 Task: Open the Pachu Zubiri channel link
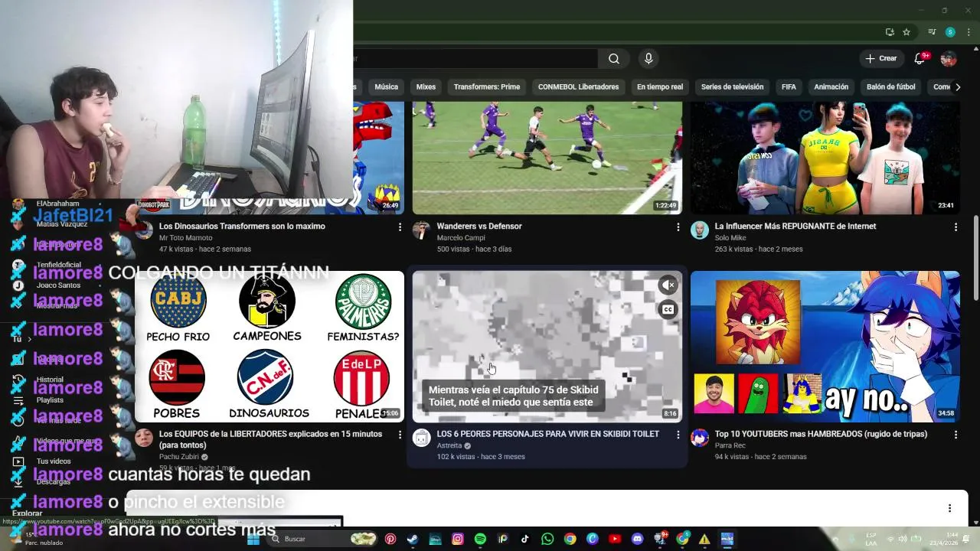point(178,457)
